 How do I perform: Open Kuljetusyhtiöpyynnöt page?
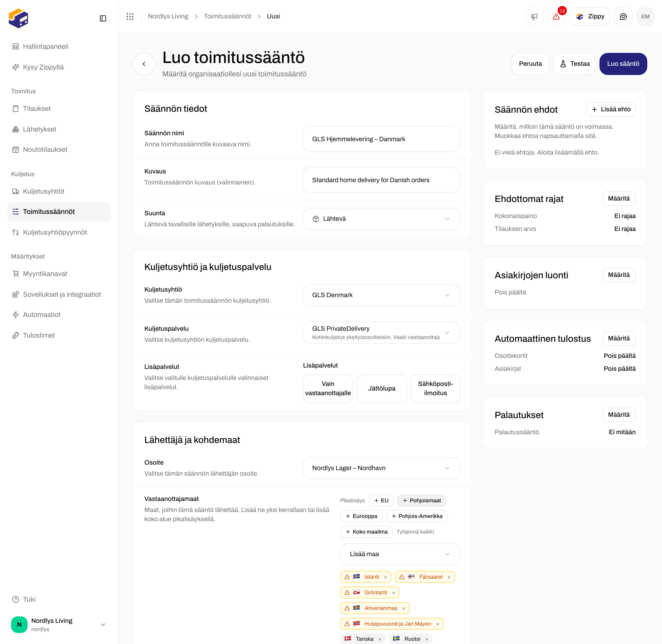point(59,232)
